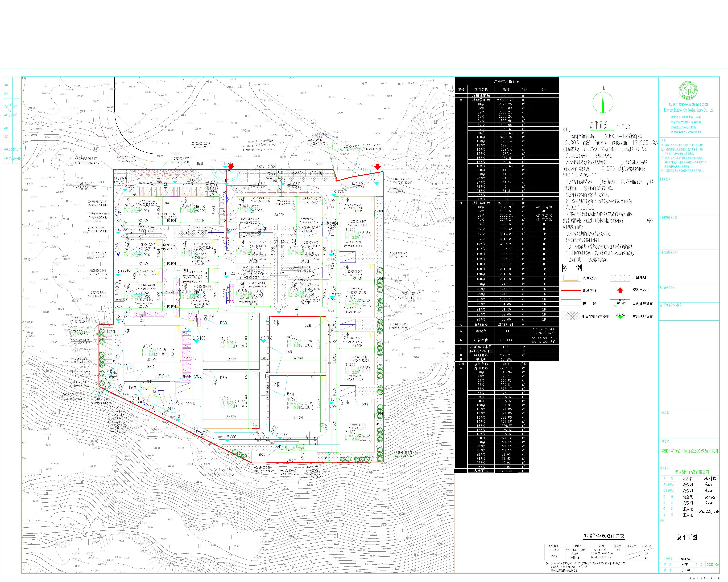Click the project number WL12301
Image resolution: width=728 pixels, height=582 pixels.
click(x=687, y=559)
